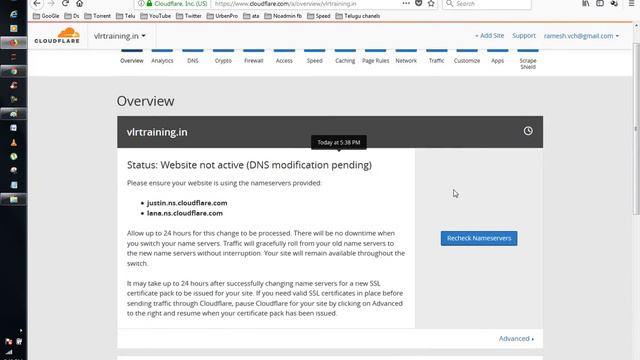Click the clock history icon in header
The height and width of the screenshot is (360, 640).
pos(528,131)
